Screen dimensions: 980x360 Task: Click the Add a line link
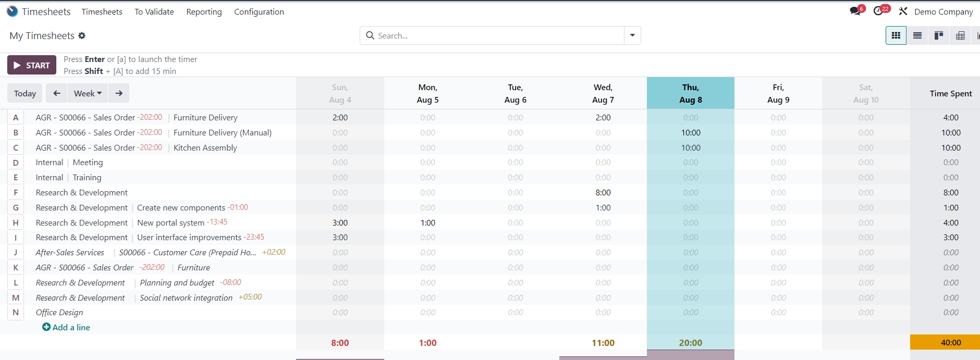pos(66,327)
